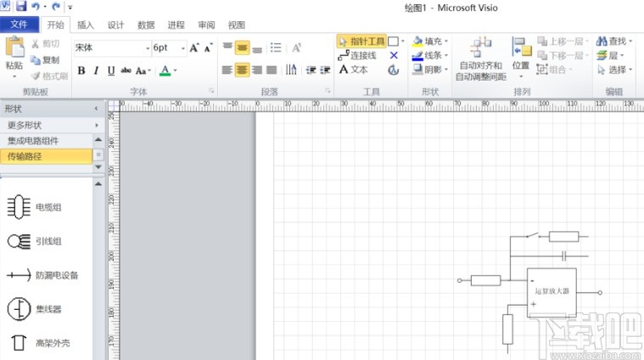Select the rectangle drawing tool

click(393, 41)
